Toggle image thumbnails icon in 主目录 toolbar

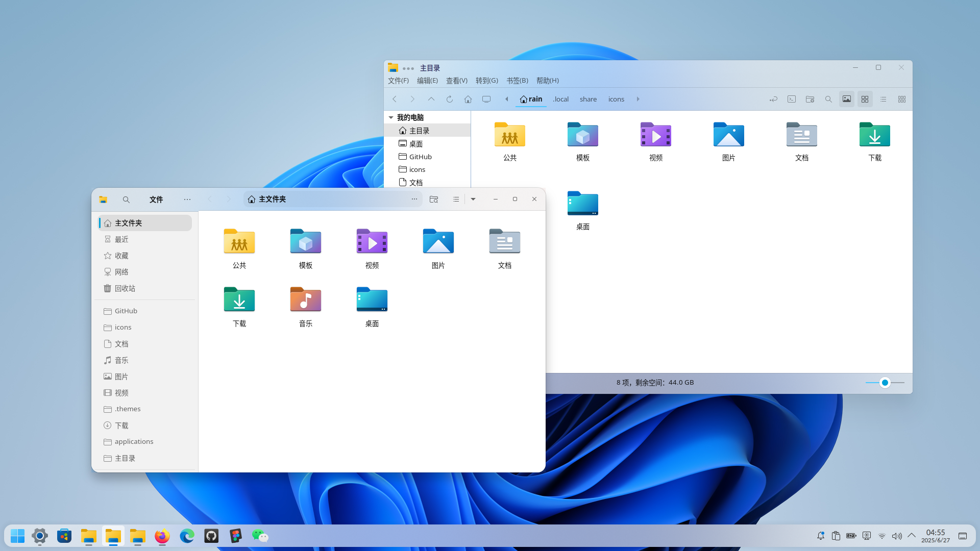pyautogui.click(x=847, y=99)
